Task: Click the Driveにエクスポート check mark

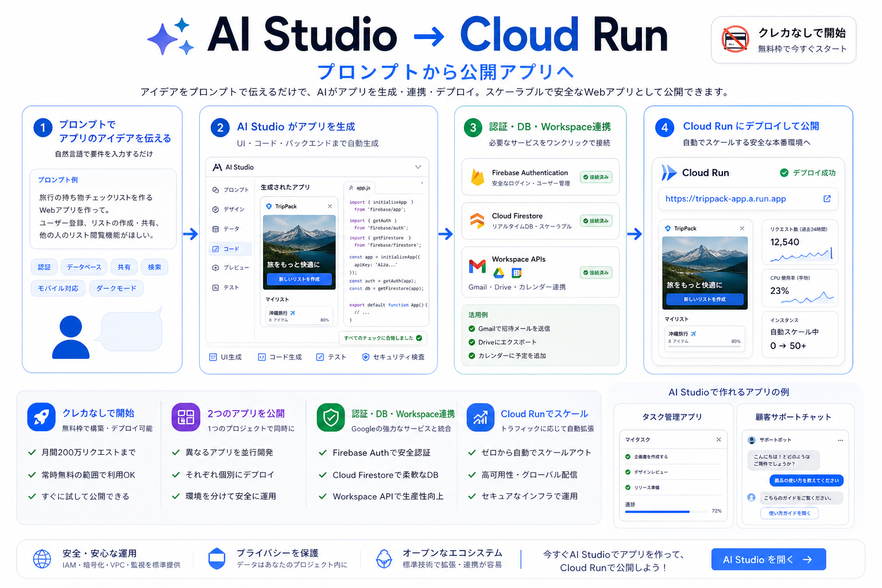Action: (x=472, y=342)
